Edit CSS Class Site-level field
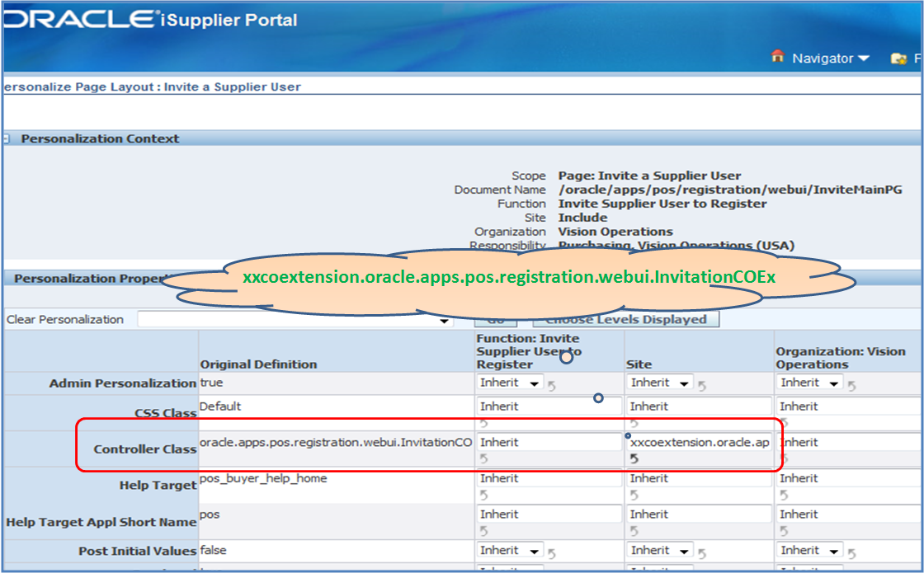 point(699,406)
